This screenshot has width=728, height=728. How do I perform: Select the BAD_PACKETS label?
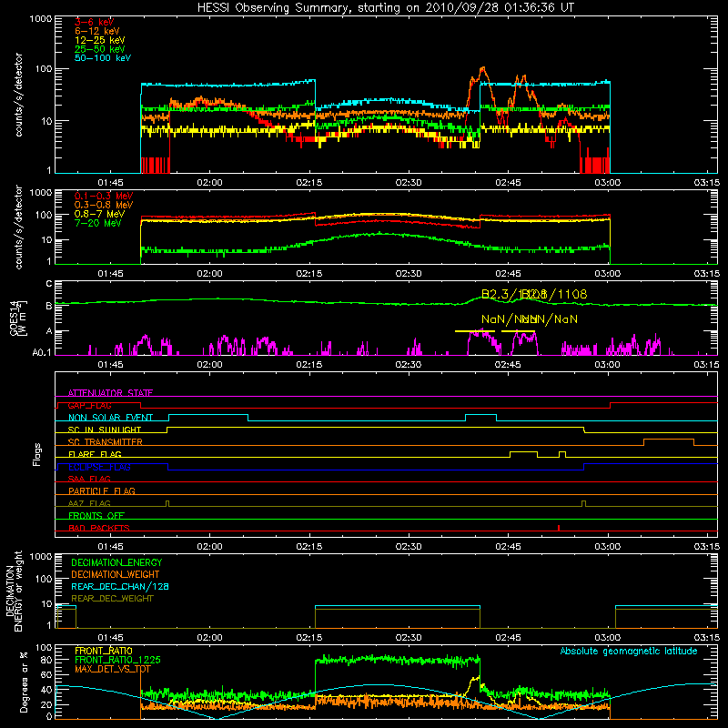pyautogui.click(x=99, y=528)
